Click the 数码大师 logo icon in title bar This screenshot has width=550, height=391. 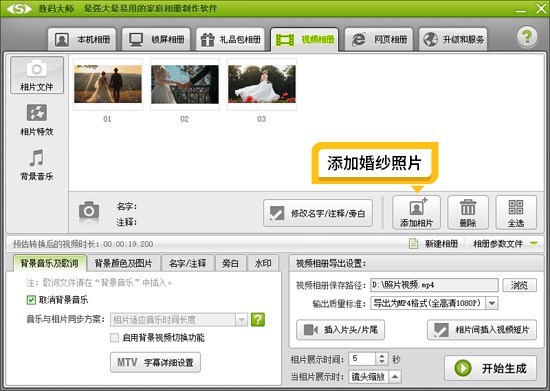[19, 8]
